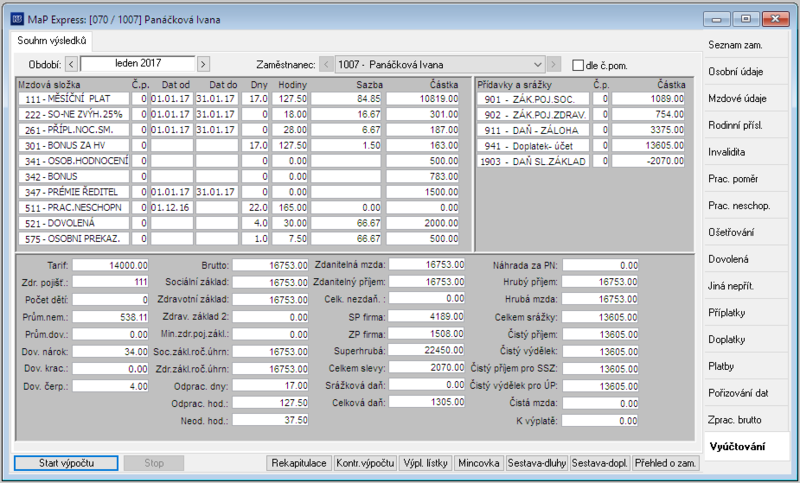Click the Stop button
Image resolution: width=800 pixels, height=483 pixels.
click(154, 463)
